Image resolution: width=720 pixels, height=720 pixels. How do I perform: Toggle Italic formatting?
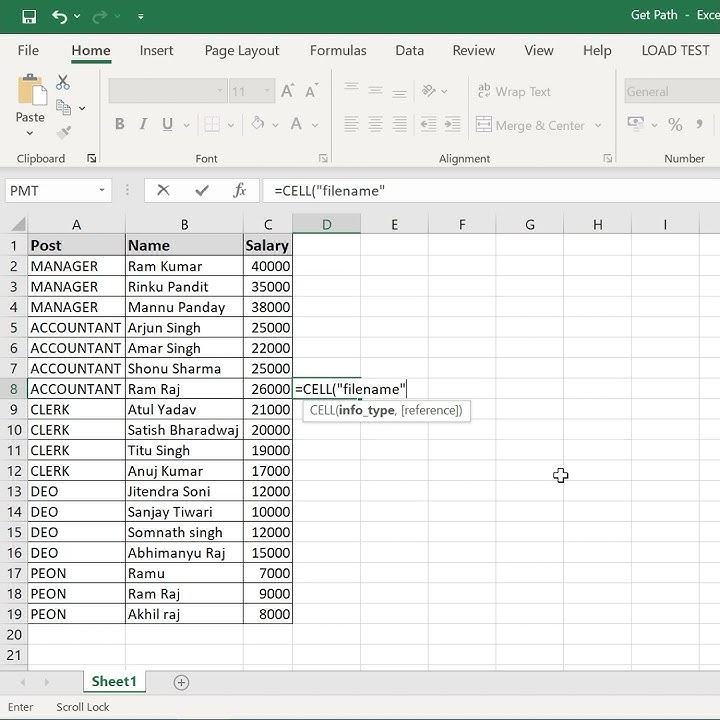click(144, 124)
